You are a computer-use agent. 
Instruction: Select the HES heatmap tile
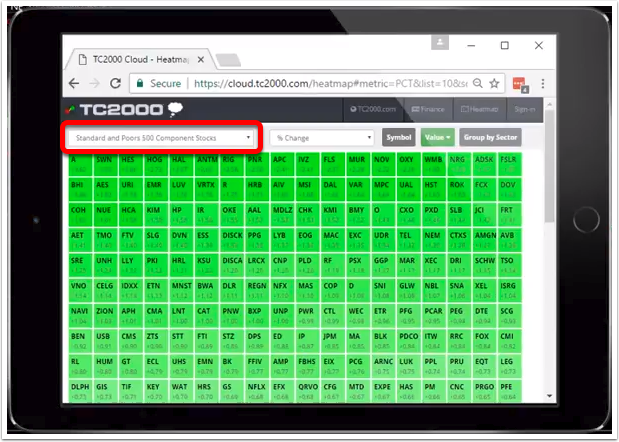[130, 165]
